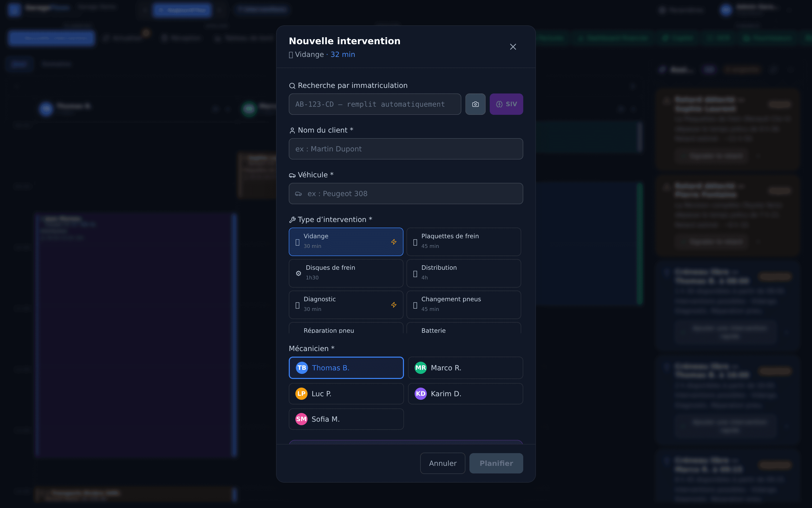The image size is (812, 508).
Task: Click the MR green avatar badge
Action: 420,368
